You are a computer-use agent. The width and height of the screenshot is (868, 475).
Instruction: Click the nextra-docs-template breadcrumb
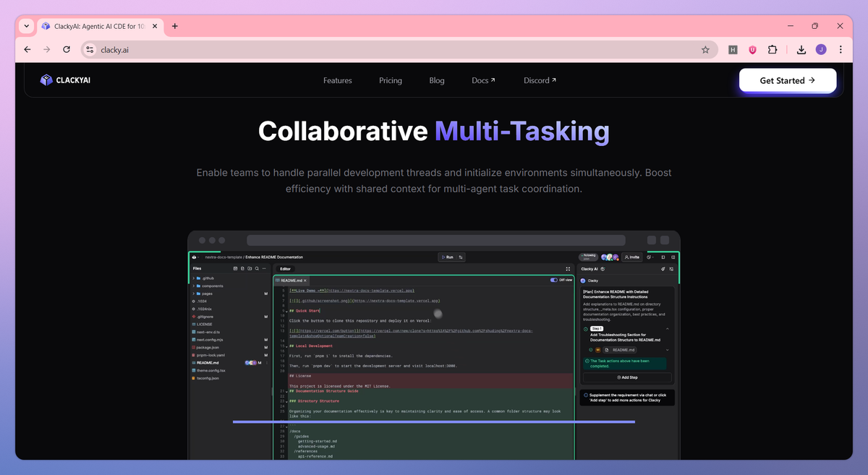(224, 257)
